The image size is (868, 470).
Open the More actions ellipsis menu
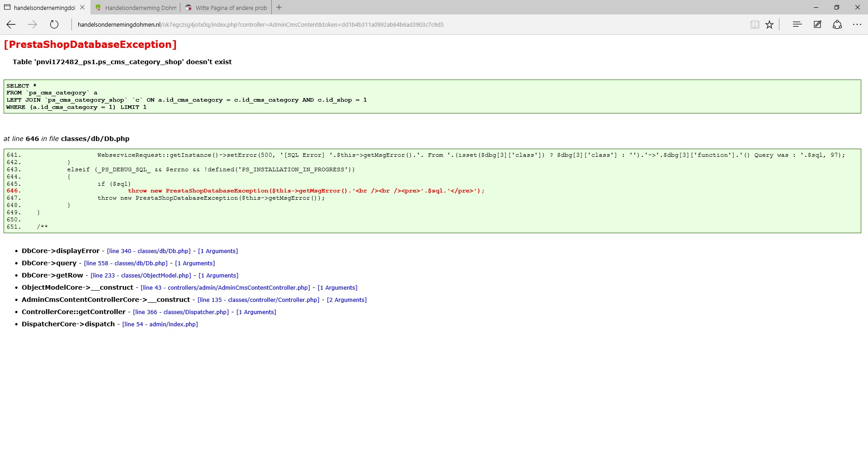[857, 24]
